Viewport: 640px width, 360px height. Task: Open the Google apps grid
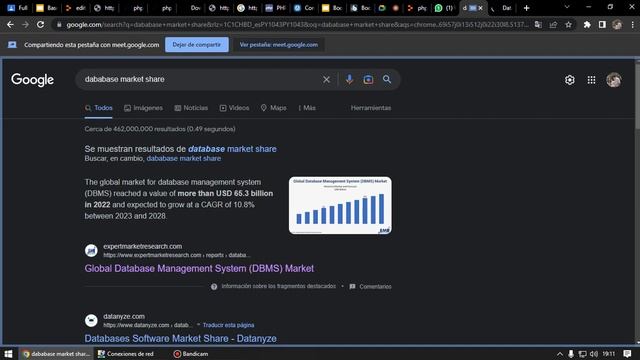tap(591, 80)
